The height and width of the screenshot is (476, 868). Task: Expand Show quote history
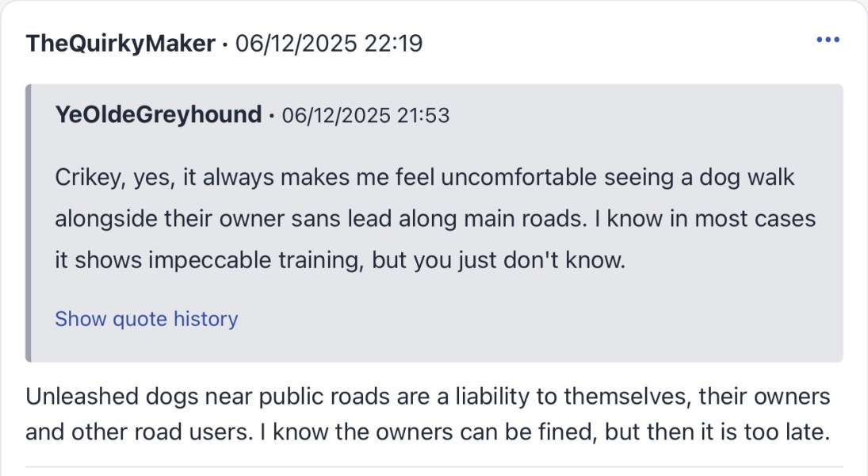click(146, 319)
